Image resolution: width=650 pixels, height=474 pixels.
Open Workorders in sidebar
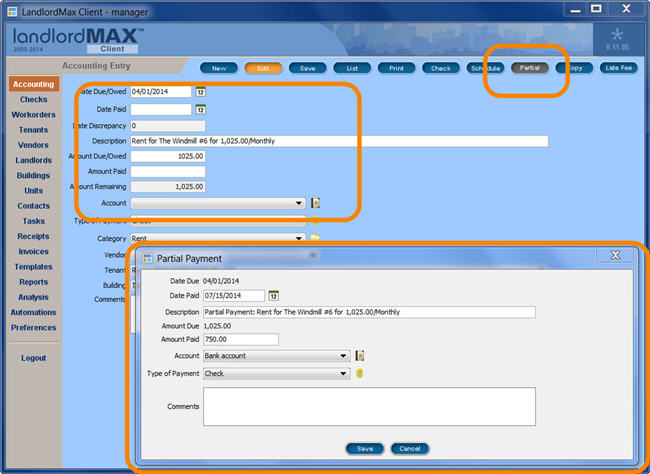click(x=34, y=115)
